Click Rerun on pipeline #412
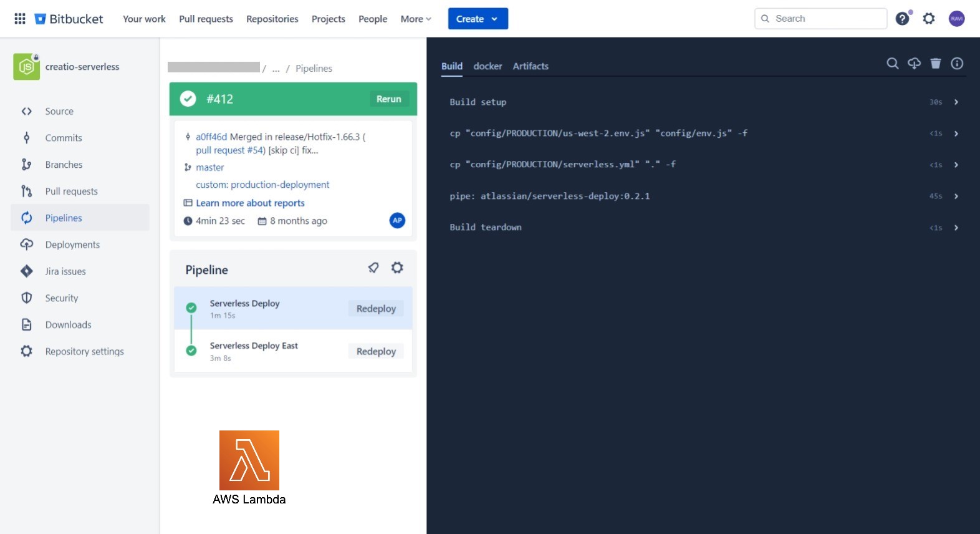980x534 pixels. tap(388, 99)
